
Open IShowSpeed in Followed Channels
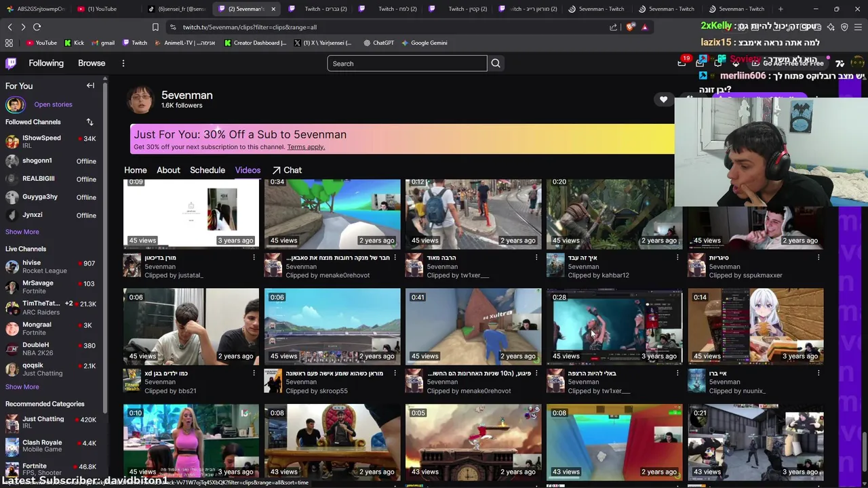coord(51,141)
